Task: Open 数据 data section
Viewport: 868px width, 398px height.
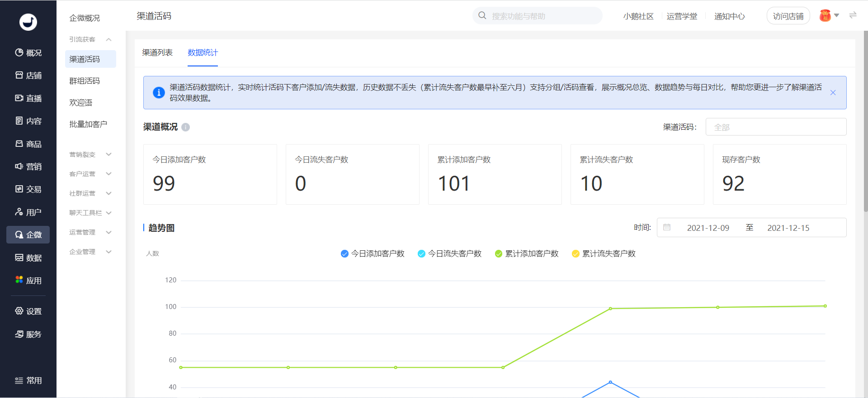Action: click(28, 258)
